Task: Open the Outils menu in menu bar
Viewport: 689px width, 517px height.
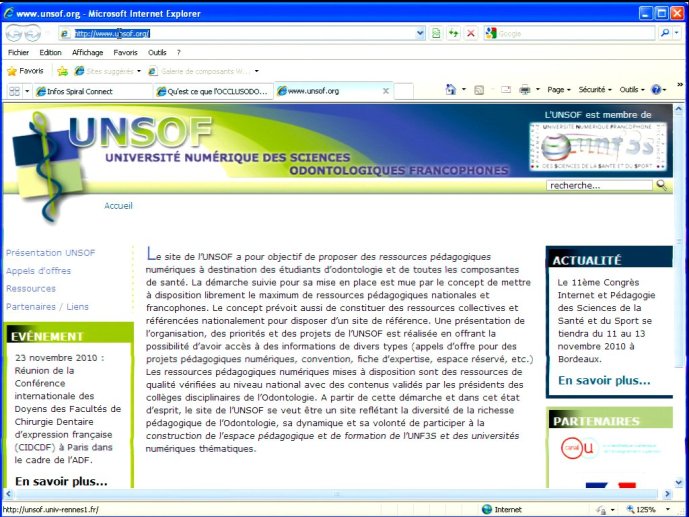Action: (157, 52)
